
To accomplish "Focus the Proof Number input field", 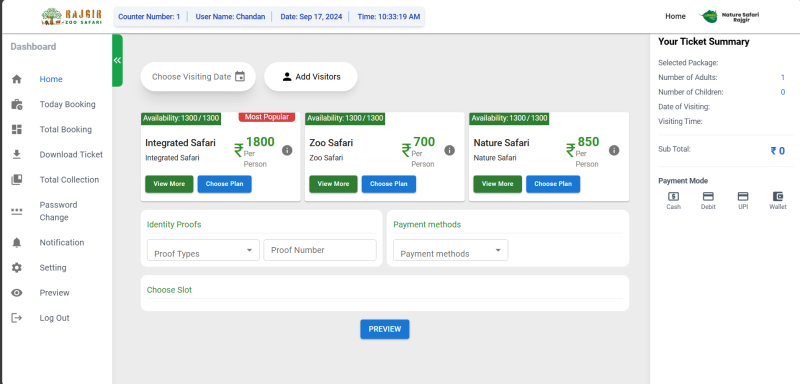I will point(320,250).
